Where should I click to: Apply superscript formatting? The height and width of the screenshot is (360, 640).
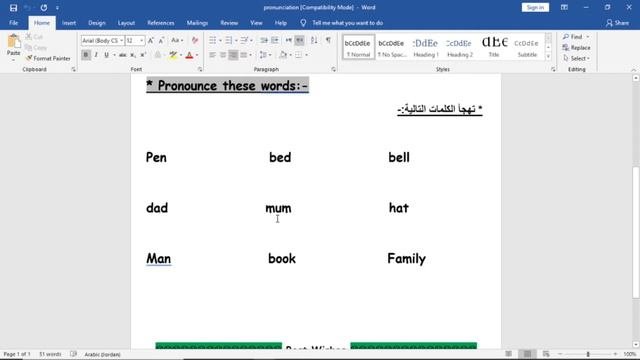143,55
